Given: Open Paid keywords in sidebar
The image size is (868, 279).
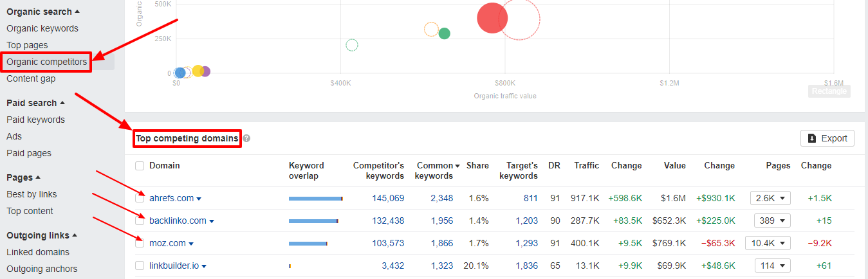Looking at the screenshot, I should (35, 120).
